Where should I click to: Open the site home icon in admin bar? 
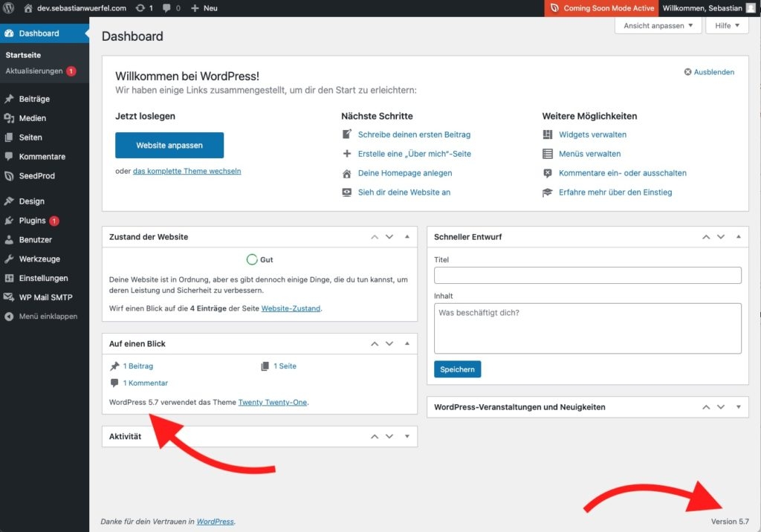point(28,8)
